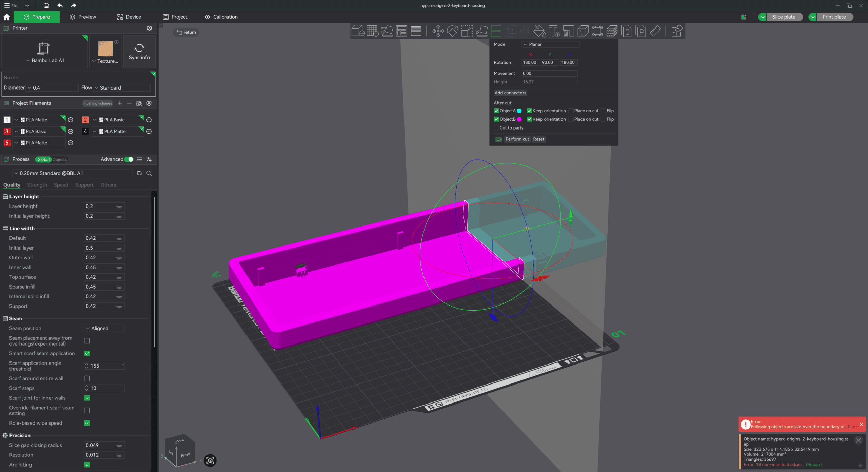Switch to the Preview tab
The height and width of the screenshot is (472, 868).
[83, 17]
